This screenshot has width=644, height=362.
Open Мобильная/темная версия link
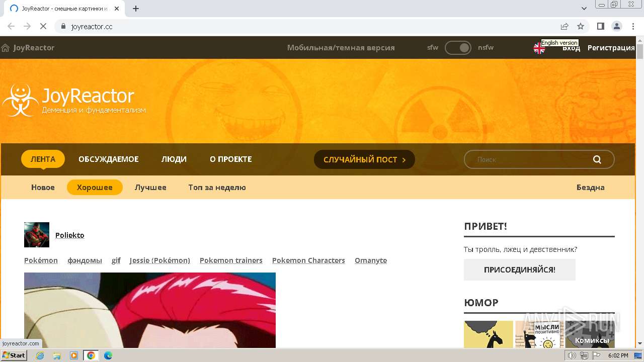click(x=341, y=48)
